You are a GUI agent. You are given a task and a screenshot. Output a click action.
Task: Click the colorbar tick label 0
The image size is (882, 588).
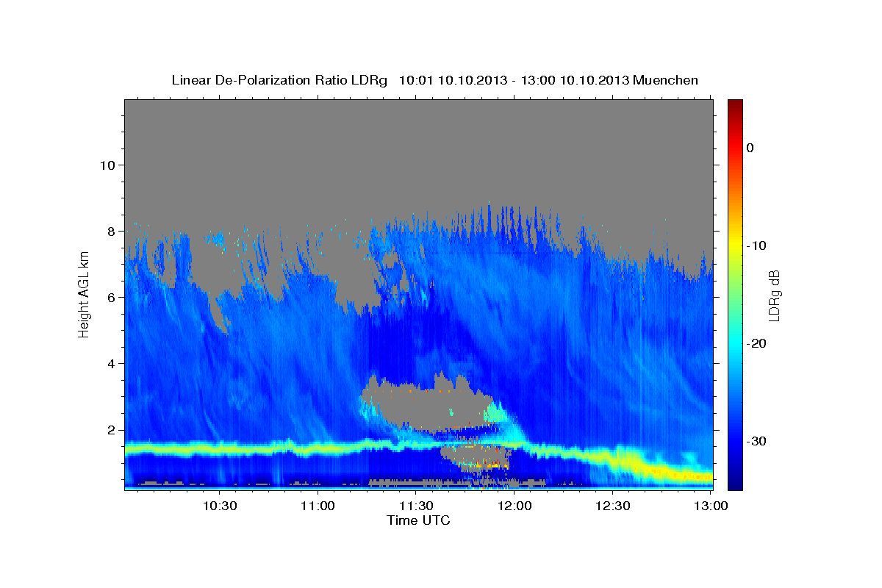(x=750, y=148)
